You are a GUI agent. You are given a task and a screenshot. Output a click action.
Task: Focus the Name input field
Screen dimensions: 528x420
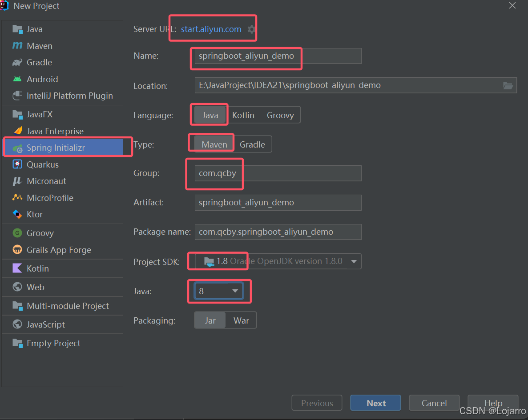[x=278, y=56]
